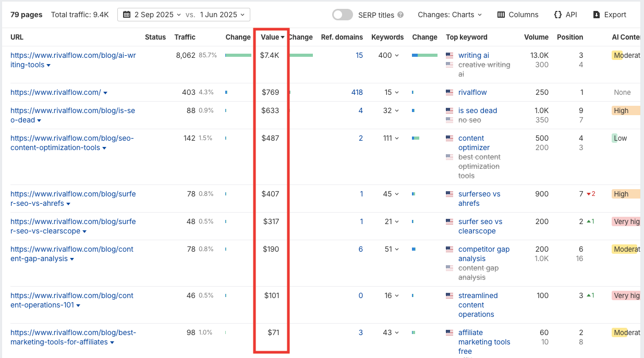Click the '418' referring domains link
This screenshot has height=358, width=644.
(357, 92)
